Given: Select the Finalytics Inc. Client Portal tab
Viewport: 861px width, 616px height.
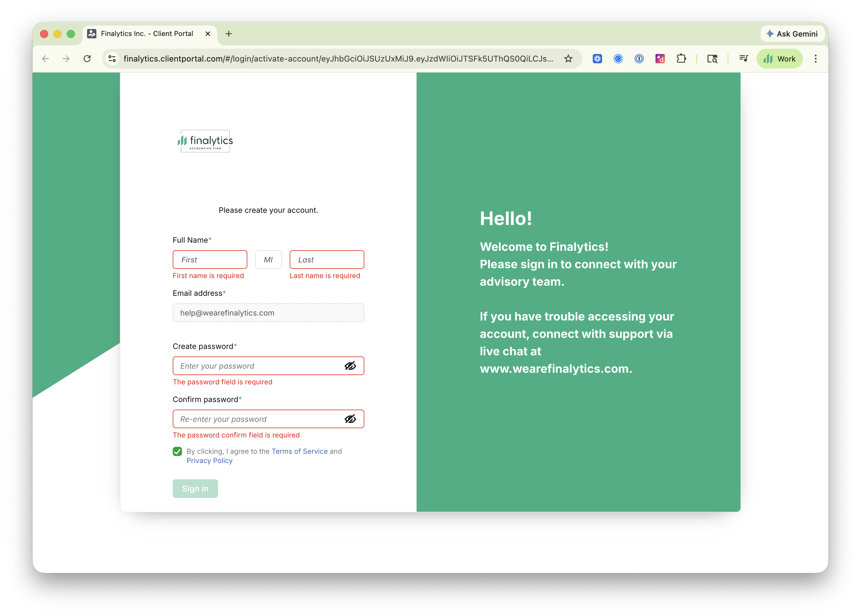Looking at the screenshot, I should [x=147, y=34].
